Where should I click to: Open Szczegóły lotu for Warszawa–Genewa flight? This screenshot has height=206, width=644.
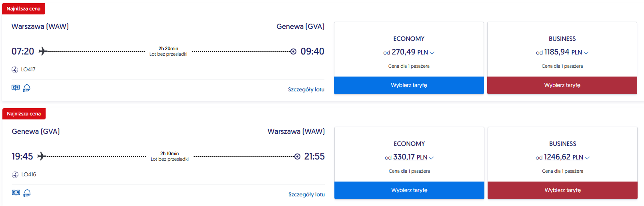[306, 90]
